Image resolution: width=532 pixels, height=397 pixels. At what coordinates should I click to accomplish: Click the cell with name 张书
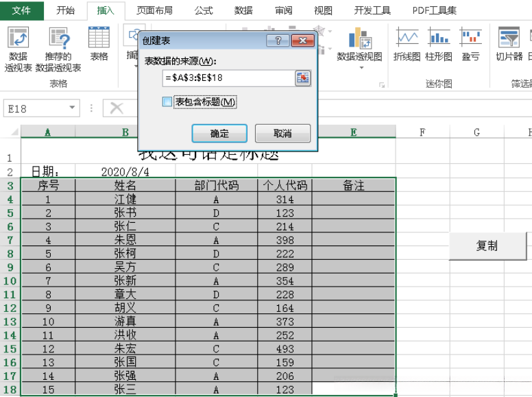tap(125, 213)
